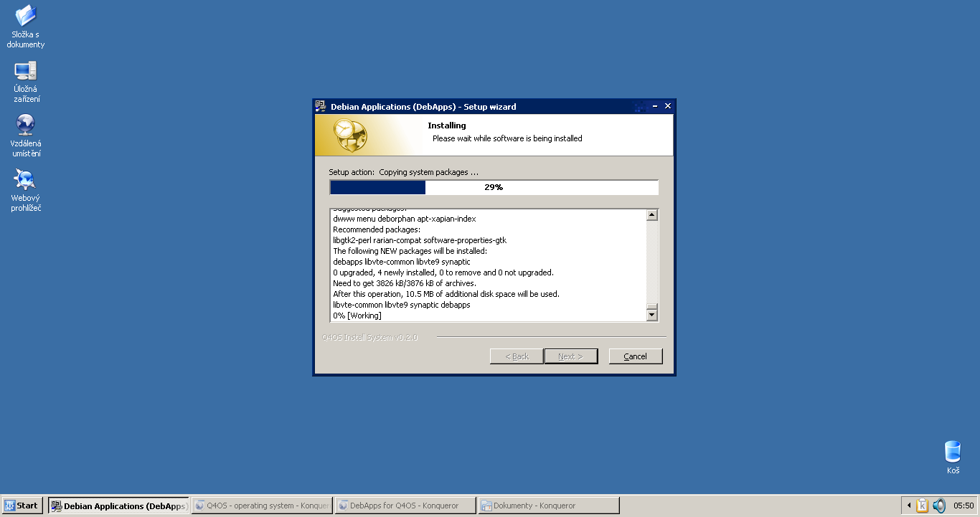Click the '0 upgraded, 4 newly installed' log line
This screenshot has width=980, height=517.
pos(443,272)
